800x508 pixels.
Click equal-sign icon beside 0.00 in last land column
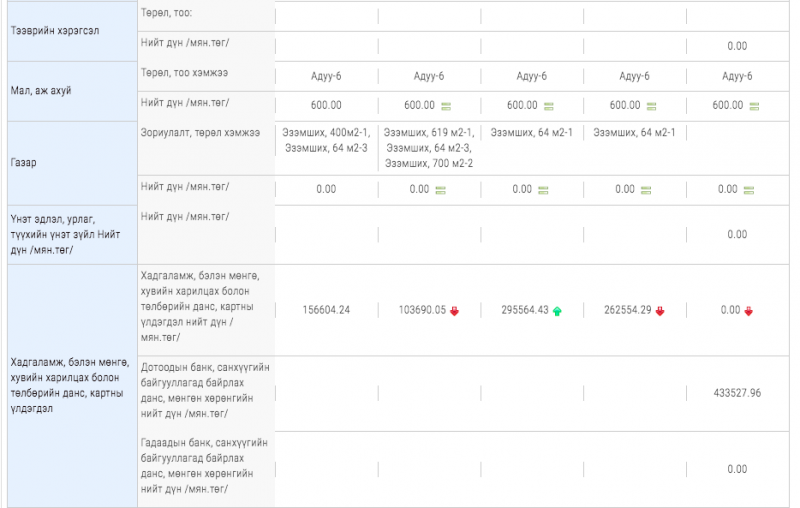(749, 190)
